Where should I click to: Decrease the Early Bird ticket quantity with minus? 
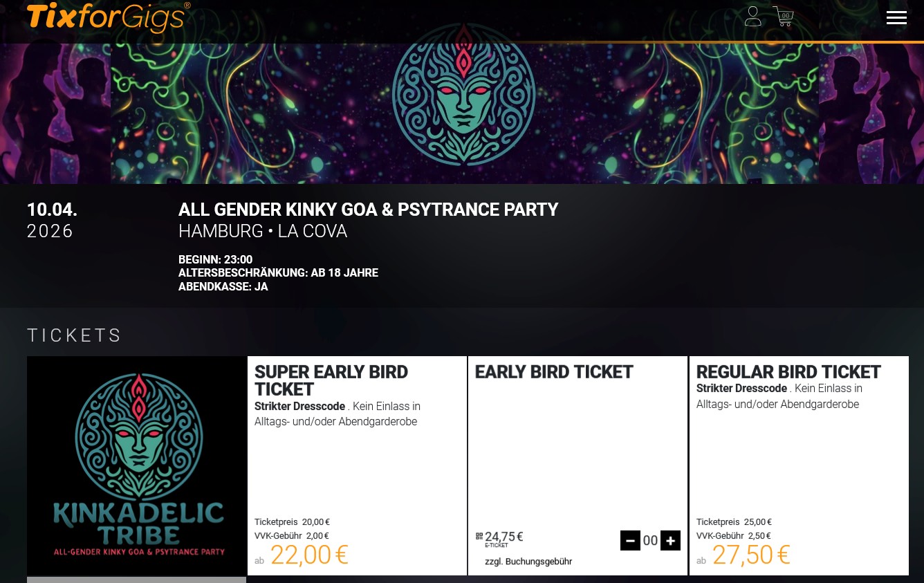[x=630, y=540]
